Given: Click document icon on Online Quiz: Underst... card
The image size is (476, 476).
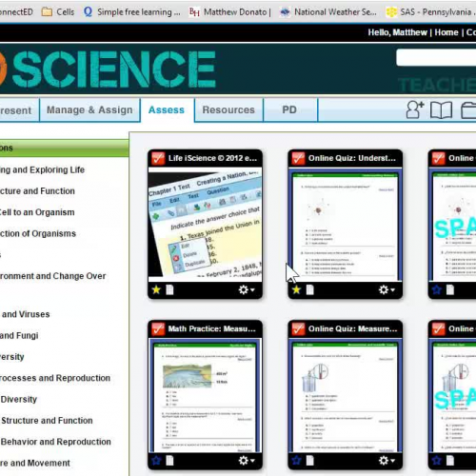Looking at the screenshot, I should tap(310, 289).
